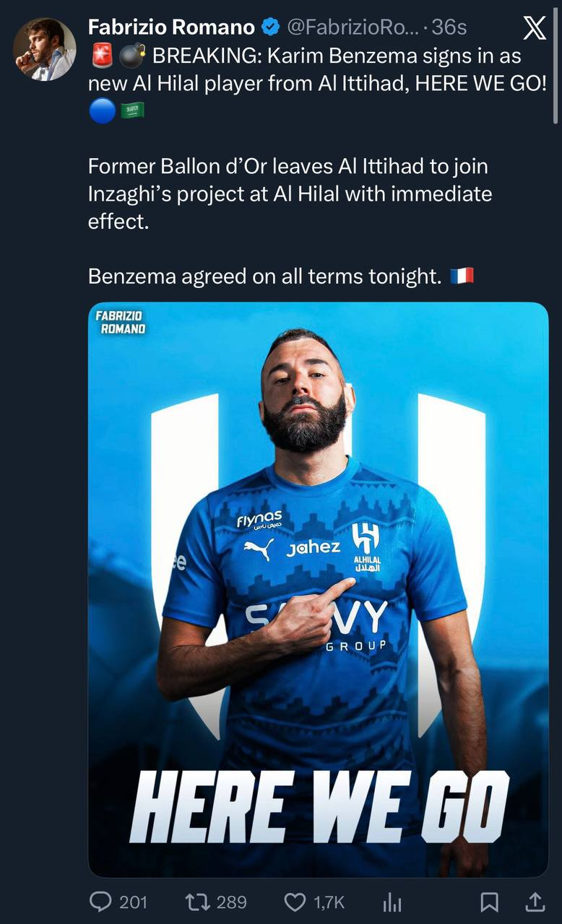Click the 1,7K likes count
The height and width of the screenshot is (924, 562).
tap(328, 902)
